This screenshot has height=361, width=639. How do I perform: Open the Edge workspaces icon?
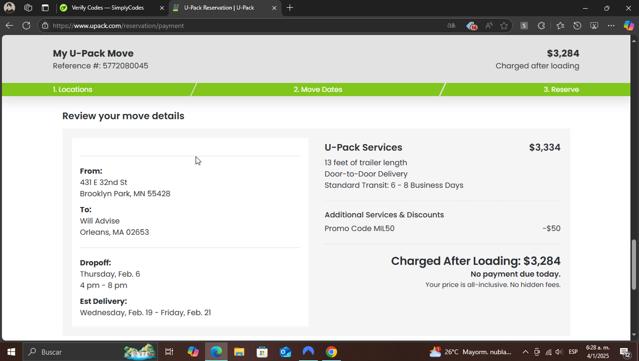tap(28, 8)
